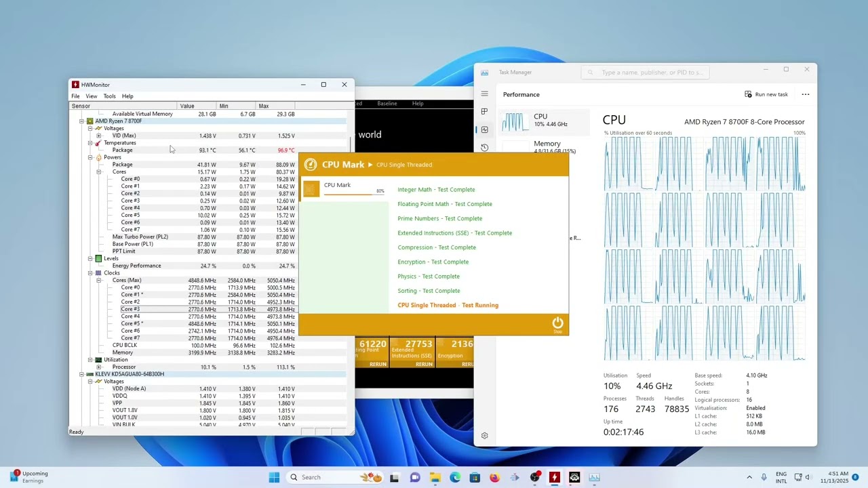Click CPU Mark logo icon in title
The image size is (868, 488).
(x=311, y=165)
